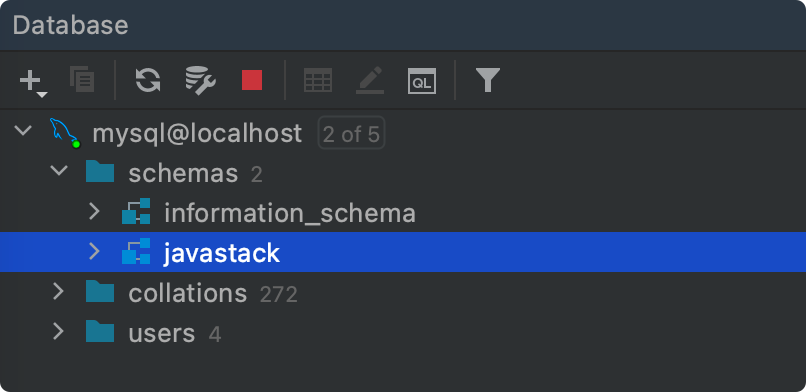Expand the javastack schema chevron
The height and width of the screenshot is (392, 806).
[x=94, y=251]
